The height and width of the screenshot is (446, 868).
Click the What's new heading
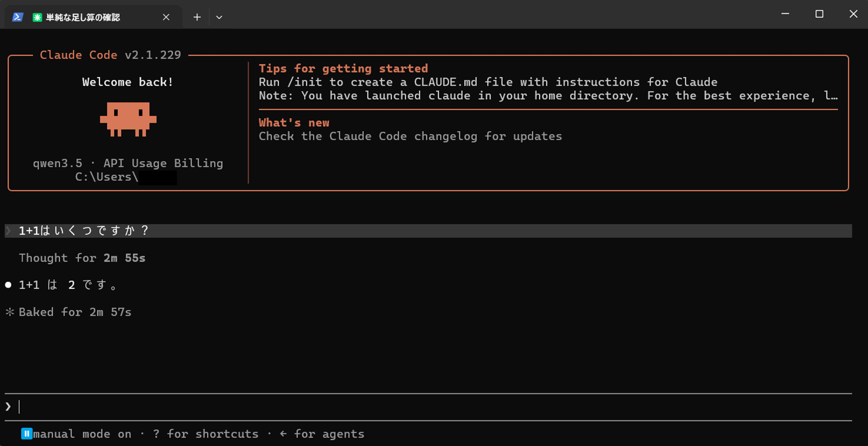(294, 123)
